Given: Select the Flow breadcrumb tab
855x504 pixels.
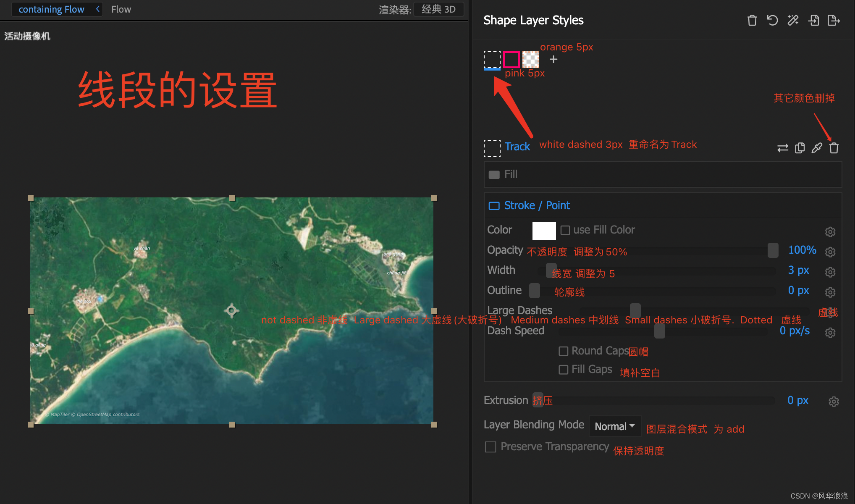Looking at the screenshot, I should click(x=121, y=9).
